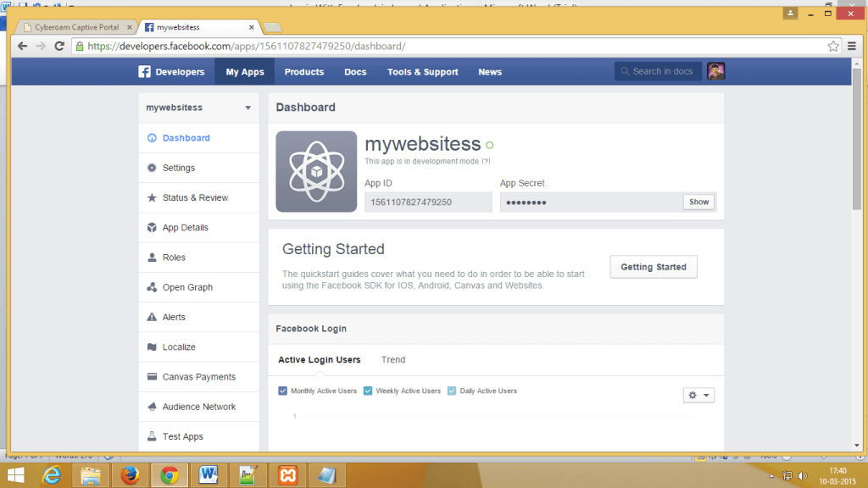868x488 pixels.
Task: Show the App Secret
Action: click(x=698, y=202)
